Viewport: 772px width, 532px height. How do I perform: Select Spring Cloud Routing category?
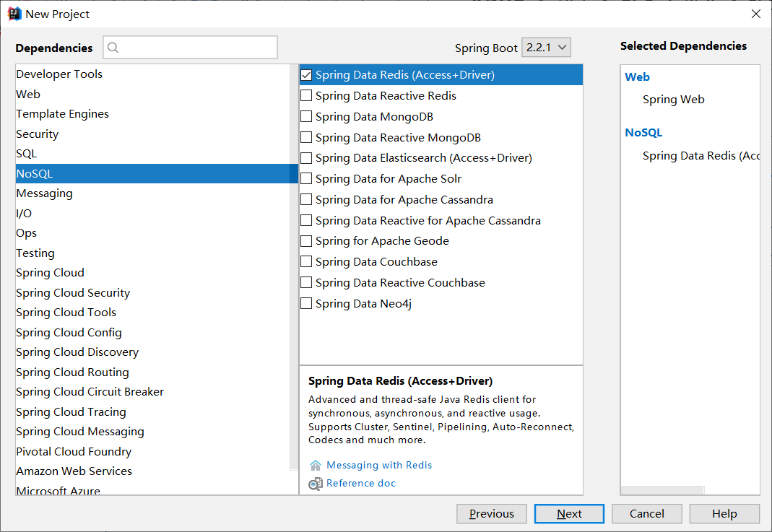[153, 372]
